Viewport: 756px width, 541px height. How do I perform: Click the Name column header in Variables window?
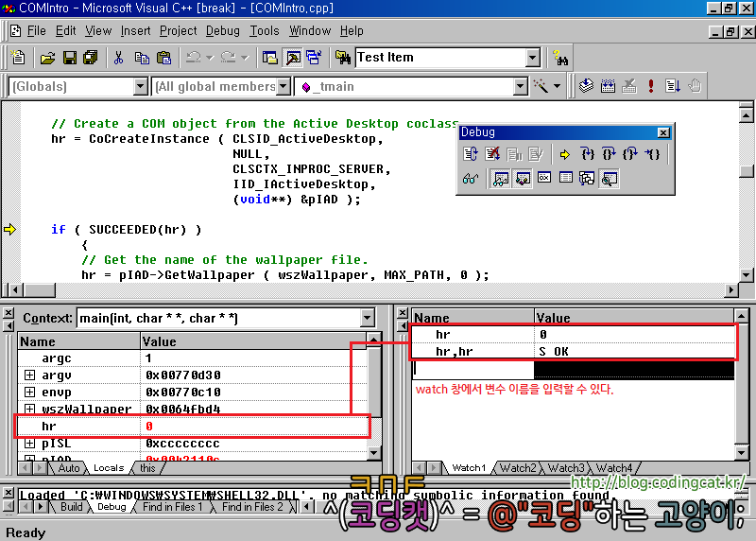(79, 341)
